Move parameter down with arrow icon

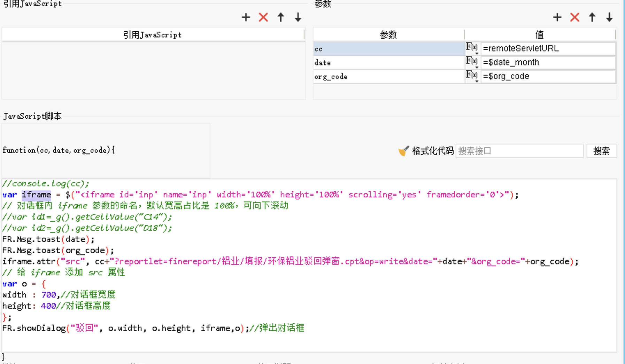click(x=609, y=17)
